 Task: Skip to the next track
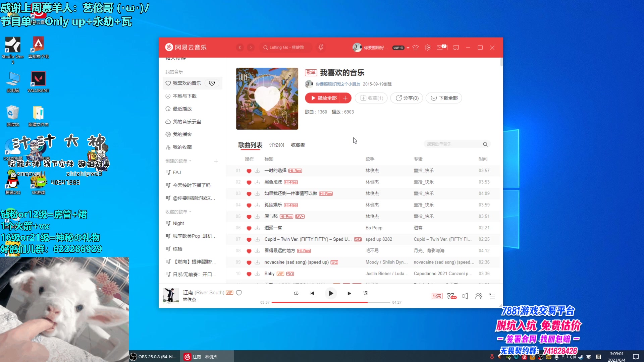(x=350, y=293)
